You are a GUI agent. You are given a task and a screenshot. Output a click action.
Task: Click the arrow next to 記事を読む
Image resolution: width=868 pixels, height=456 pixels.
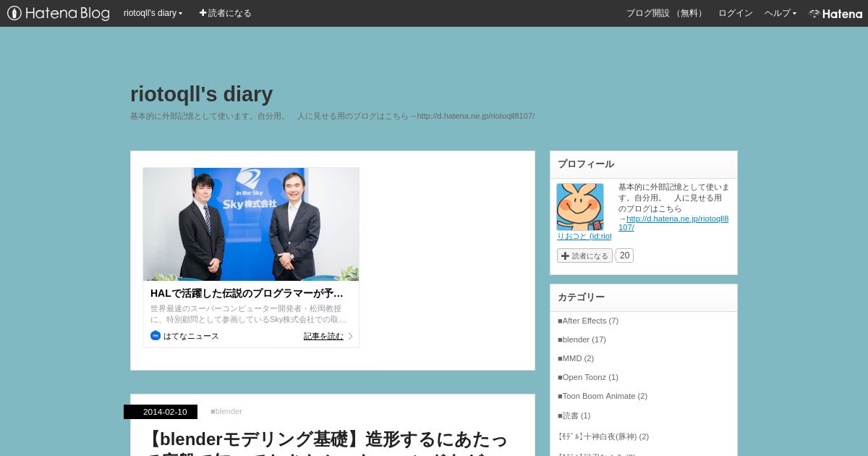[x=351, y=336]
